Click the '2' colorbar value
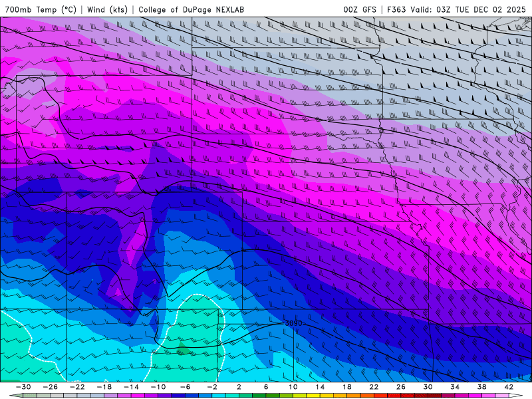 click(x=239, y=387)
